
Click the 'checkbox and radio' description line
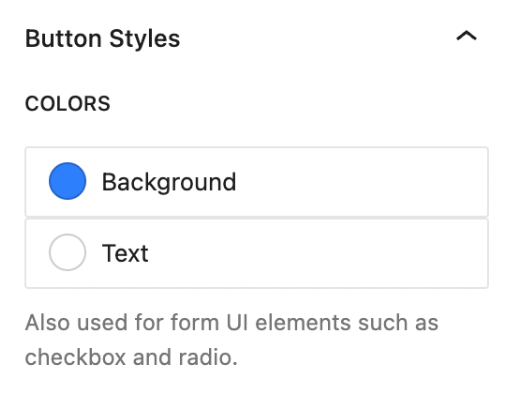(x=131, y=357)
